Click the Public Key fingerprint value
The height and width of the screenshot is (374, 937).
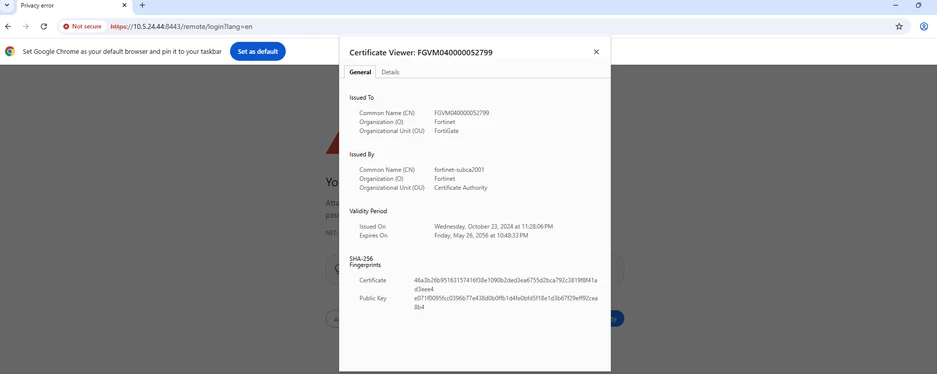point(506,302)
